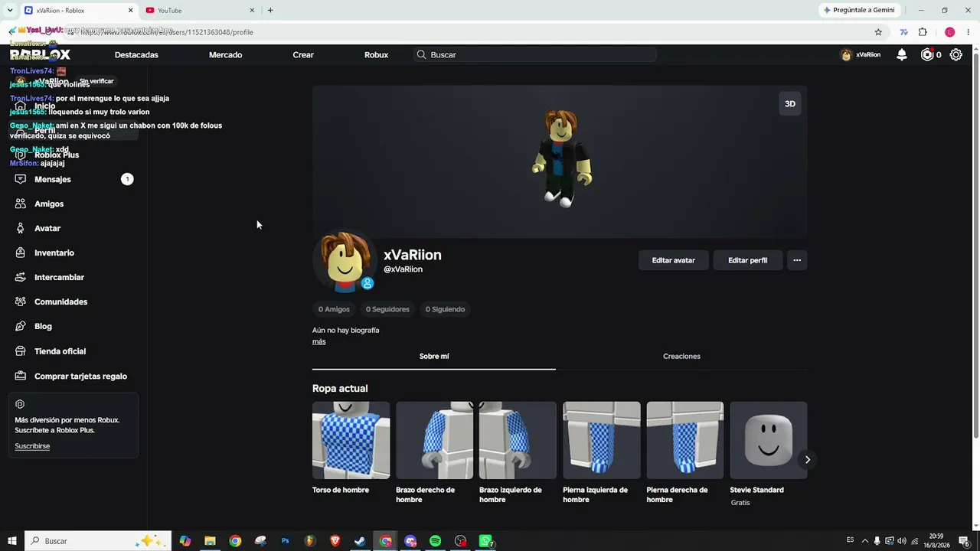The image size is (980, 551).
Task: Show hidden system tray icons
Action: click(865, 541)
